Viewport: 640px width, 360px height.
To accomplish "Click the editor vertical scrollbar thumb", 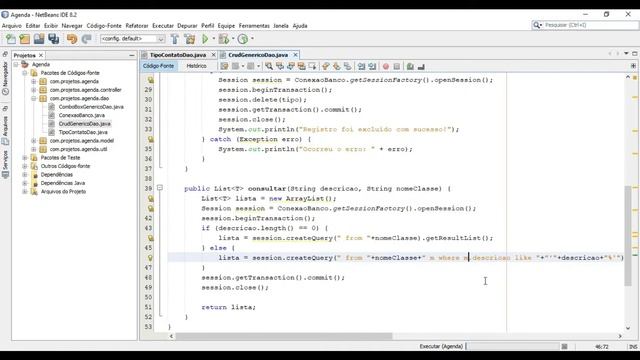I will pyautogui.click(x=628, y=236).
